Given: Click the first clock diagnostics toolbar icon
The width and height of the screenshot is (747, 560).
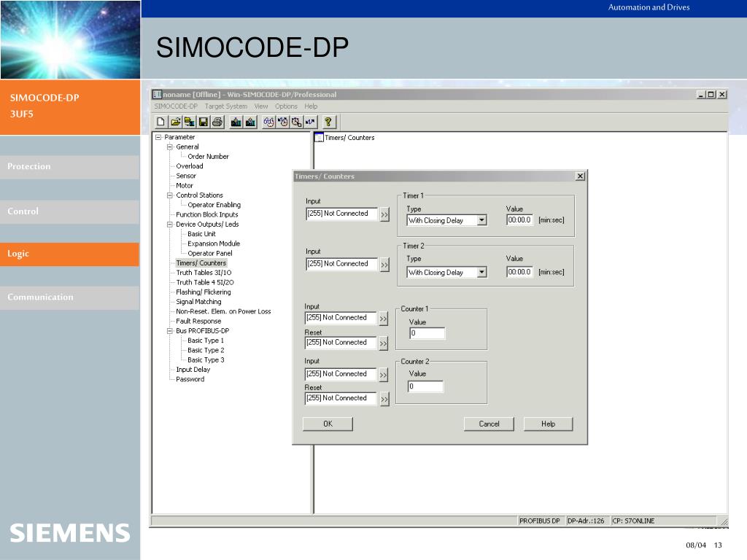Looking at the screenshot, I should coord(281,122).
